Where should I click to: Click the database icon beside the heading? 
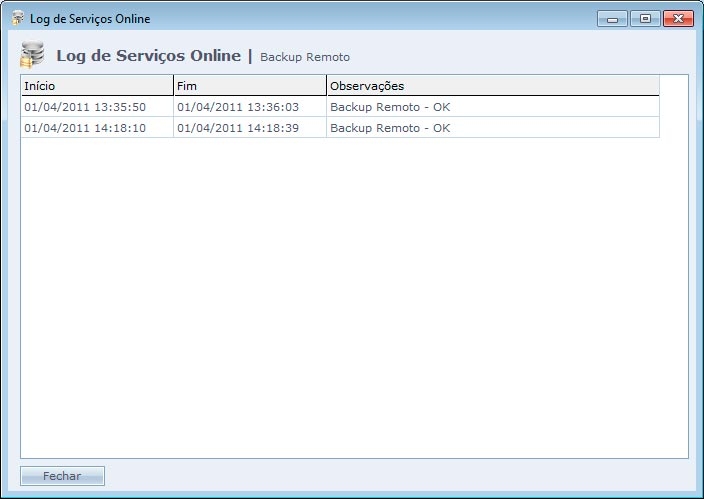click(33, 55)
